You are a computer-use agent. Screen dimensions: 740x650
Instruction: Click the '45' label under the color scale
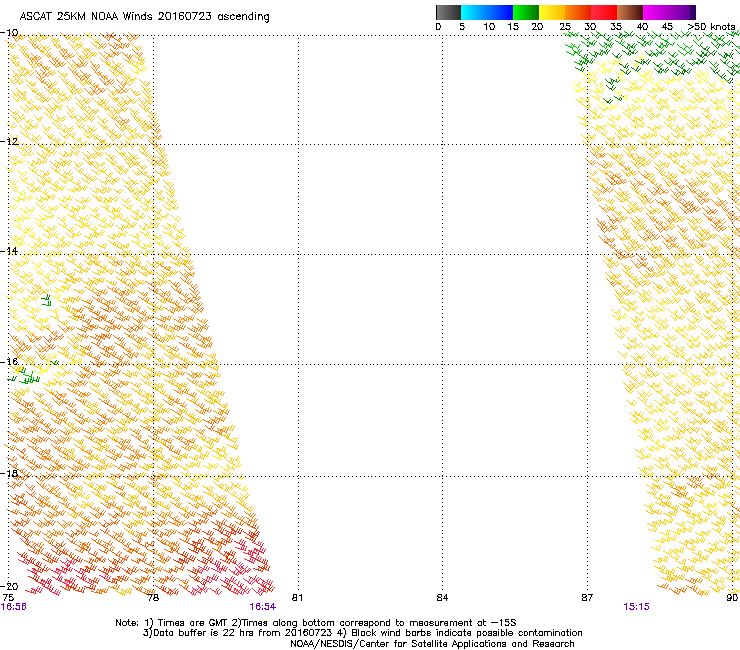coord(667,27)
